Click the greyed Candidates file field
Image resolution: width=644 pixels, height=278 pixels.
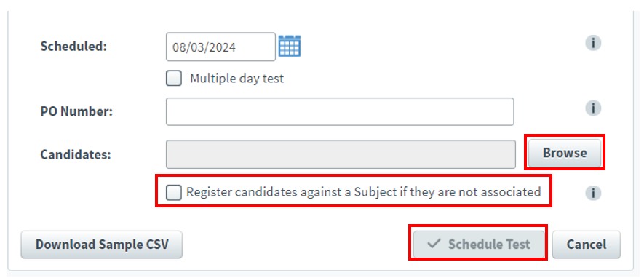pyautogui.click(x=341, y=154)
